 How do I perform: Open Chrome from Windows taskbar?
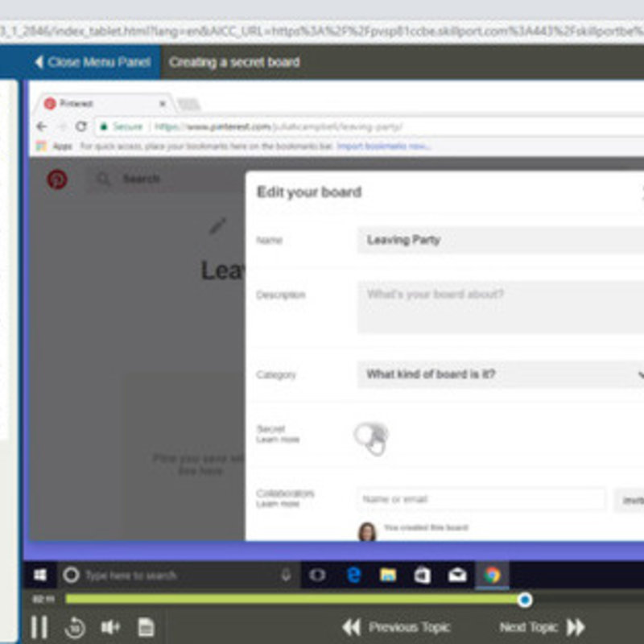[x=491, y=575]
